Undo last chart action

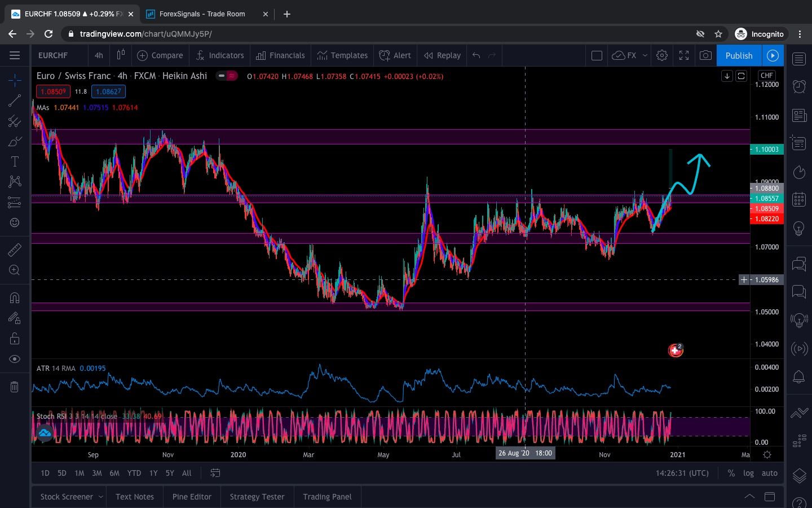click(476, 55)
